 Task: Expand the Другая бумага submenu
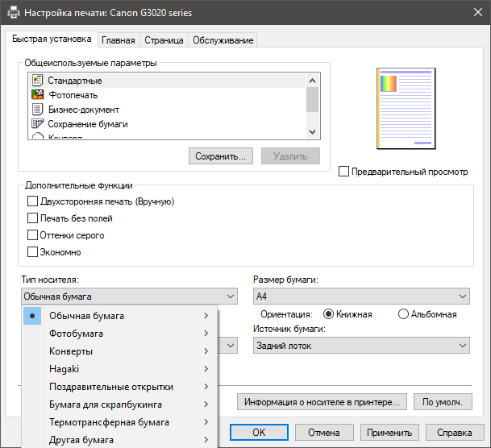(x=120, y=440)
